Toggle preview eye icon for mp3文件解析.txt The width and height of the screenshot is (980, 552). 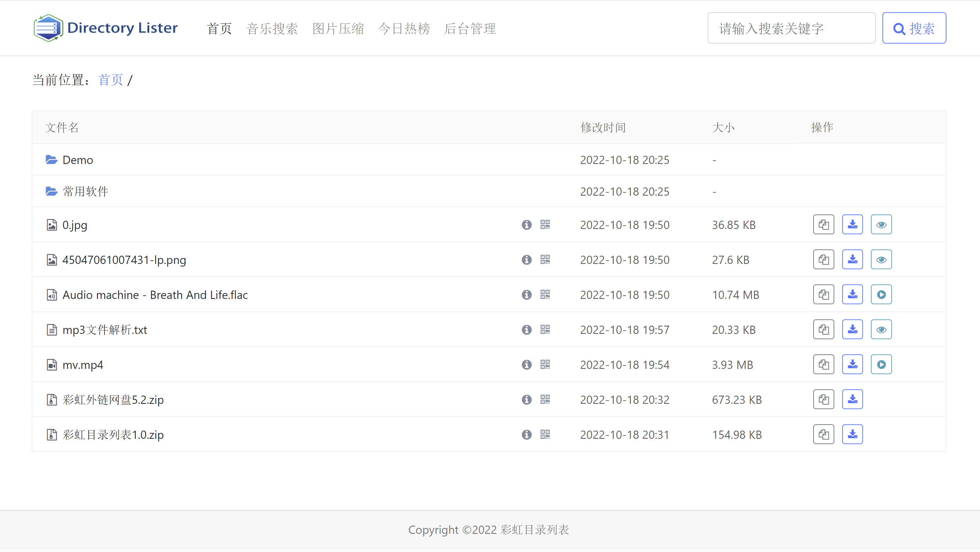click(880, 330)
